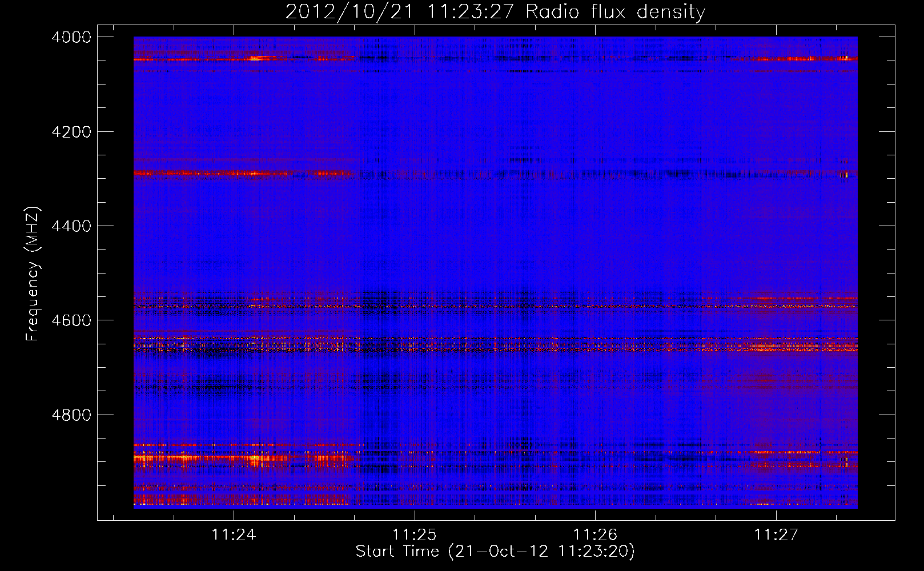Select the 4000 frequency axis label
This screenshot has height=571, width=924.
(71, 37)
